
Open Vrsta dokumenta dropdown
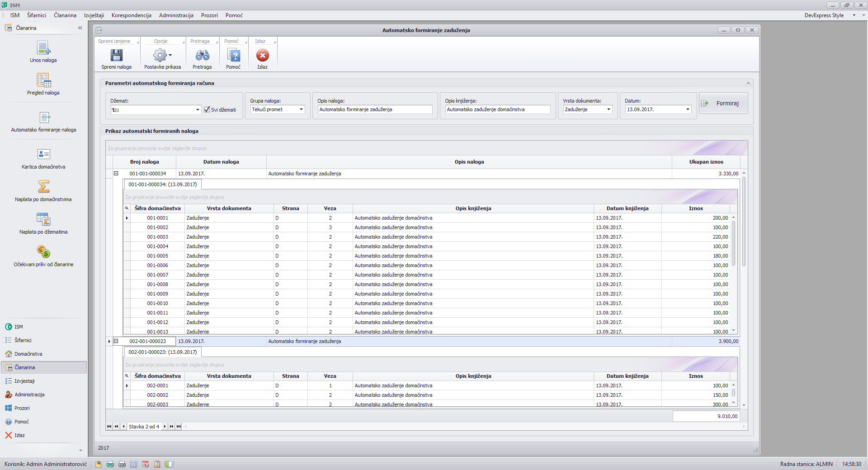(609, 109)
